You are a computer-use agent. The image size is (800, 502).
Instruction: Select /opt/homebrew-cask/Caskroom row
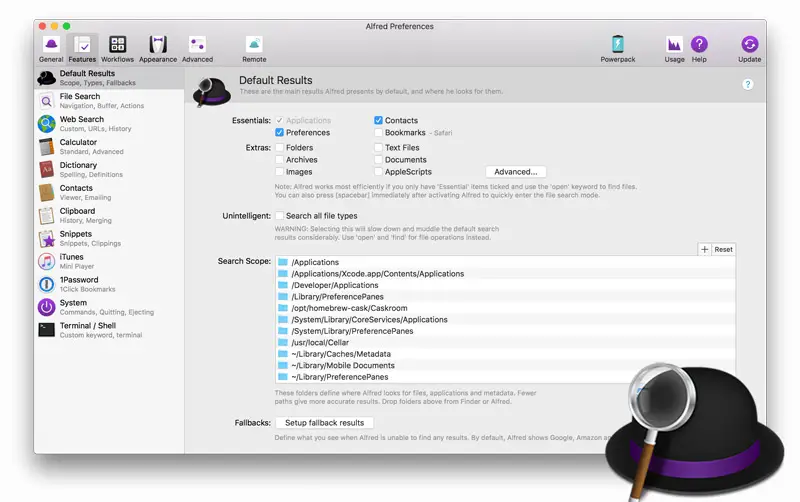(x=505, y=308)
